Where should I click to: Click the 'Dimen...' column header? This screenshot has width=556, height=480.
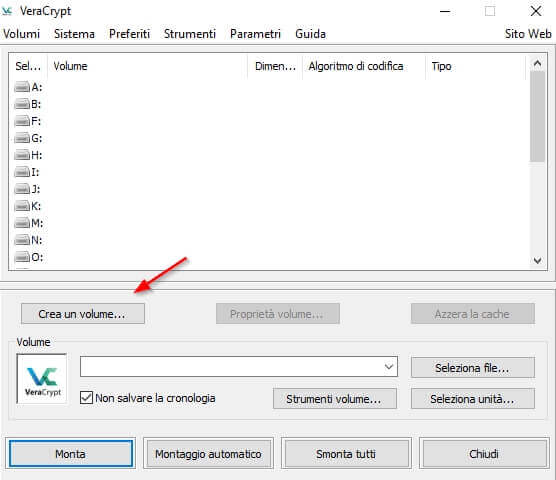(x=275, y=66)
